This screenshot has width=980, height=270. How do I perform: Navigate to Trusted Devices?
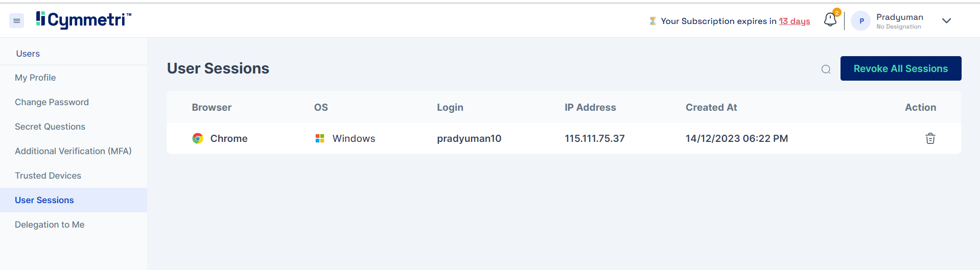click(48, 176)
